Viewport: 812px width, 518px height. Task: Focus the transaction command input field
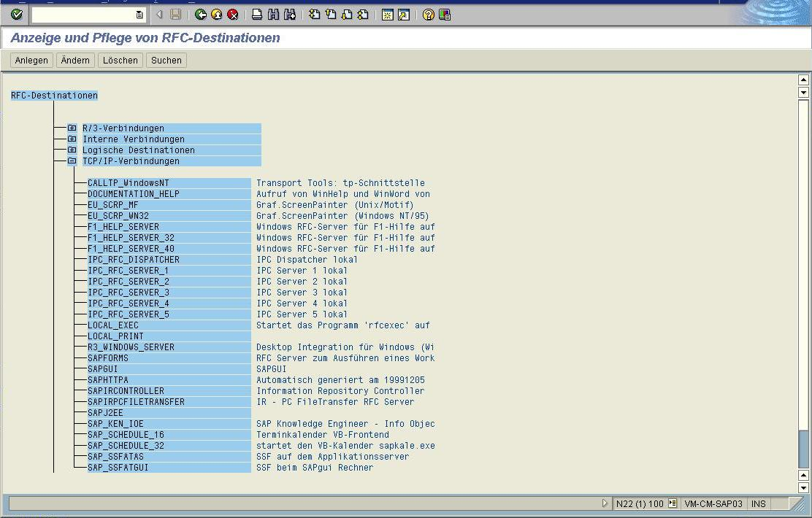tap(83, 15)
